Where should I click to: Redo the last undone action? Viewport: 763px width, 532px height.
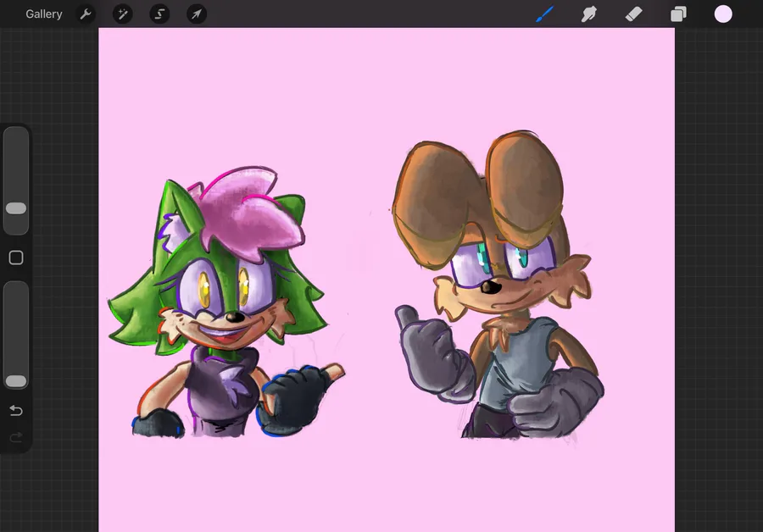(x=16, y=438)
